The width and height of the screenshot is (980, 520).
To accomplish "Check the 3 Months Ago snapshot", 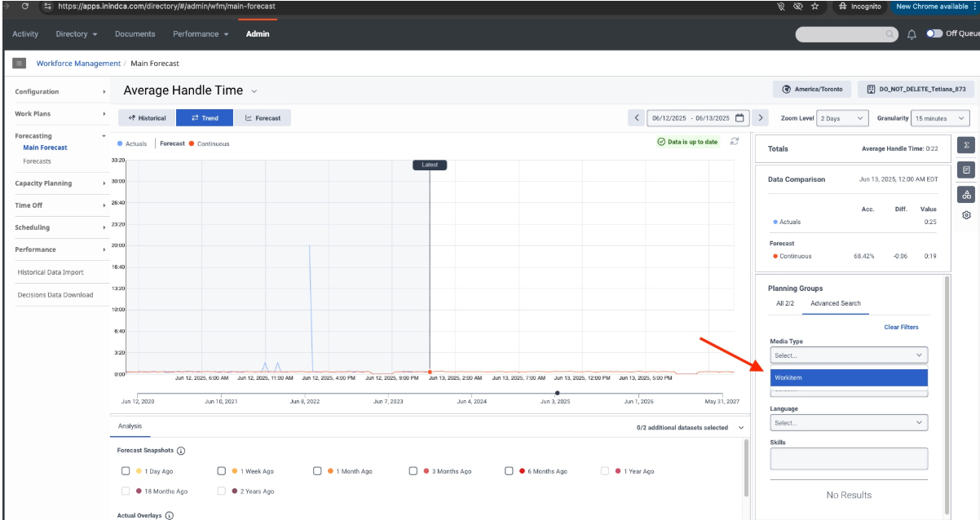I will click(413, 471).
